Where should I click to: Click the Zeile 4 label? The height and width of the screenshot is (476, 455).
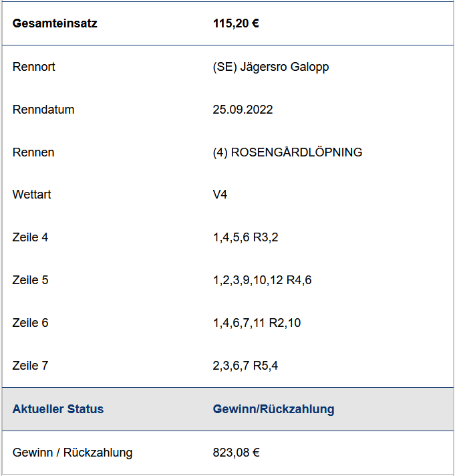pos(30,237)
